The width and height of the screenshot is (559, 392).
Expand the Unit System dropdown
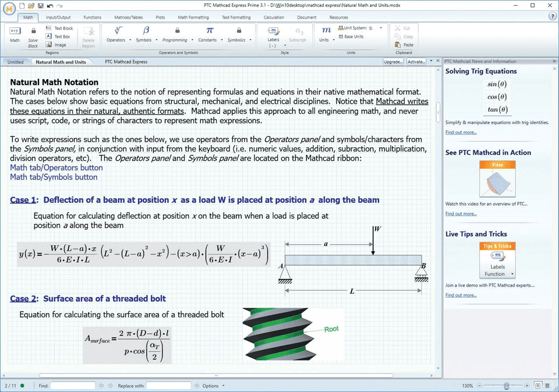click(381, 28)
